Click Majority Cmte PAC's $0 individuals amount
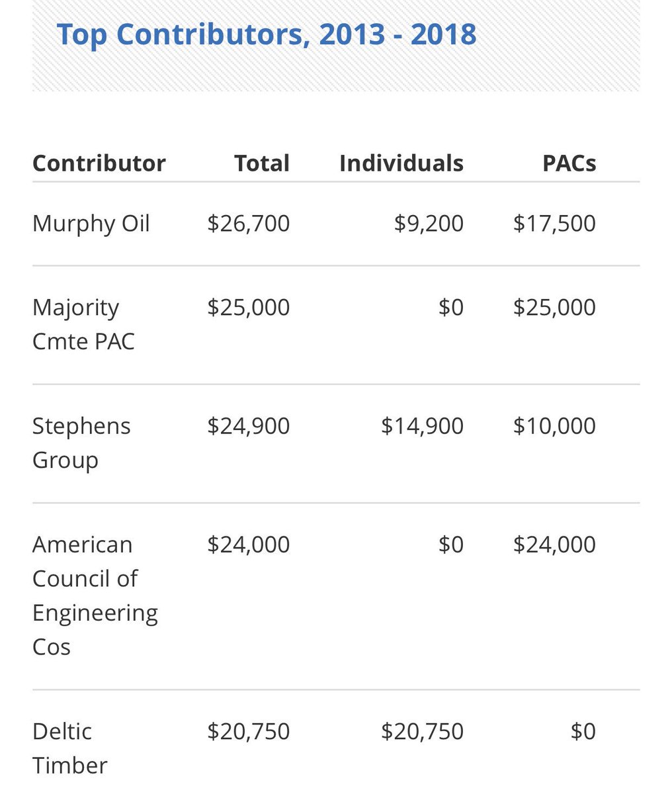672x794 pixels. click(450, 307)
